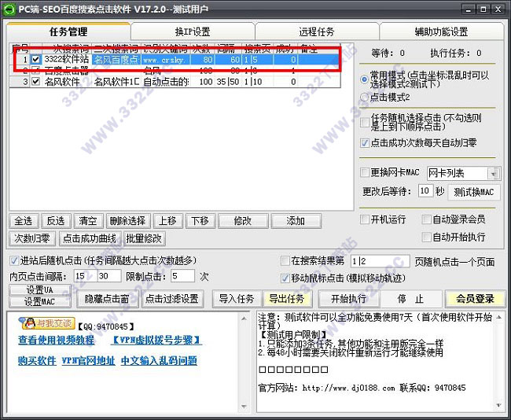The image size is (511, 420).
Task: Toggle 自动开始执行 checkbox
Action: coord(426,237)
